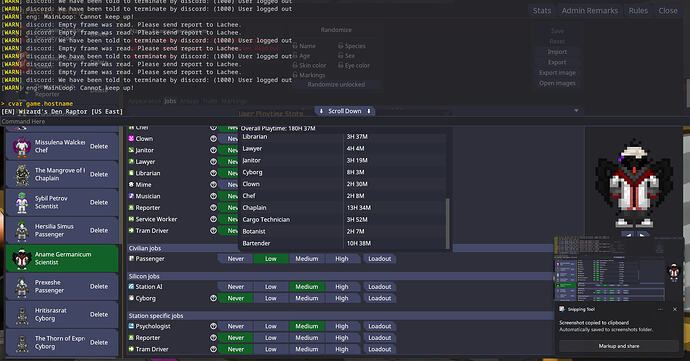
Task: Click Close in the top bar
Action: pos(668,11)
